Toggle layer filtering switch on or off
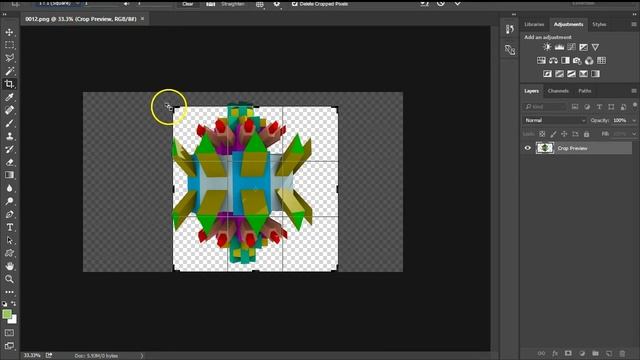Image resolution: width=640 pixels, height=360 pixels. 635,106
